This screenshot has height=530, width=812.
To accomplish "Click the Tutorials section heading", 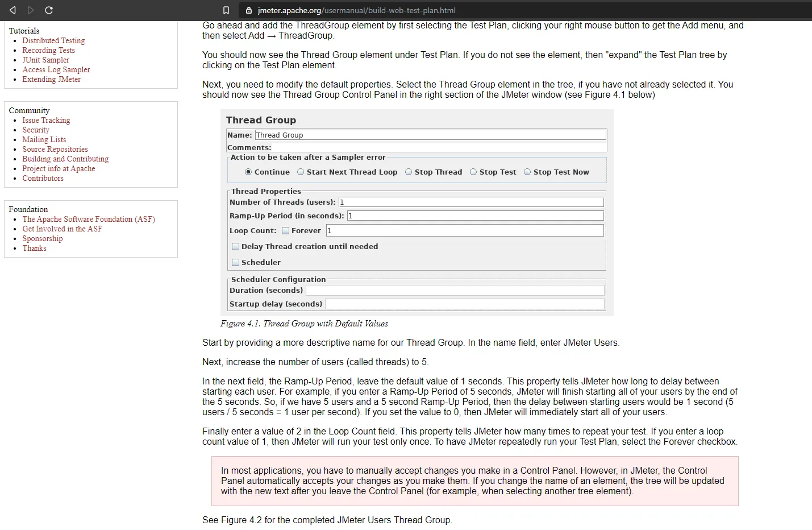I will click(x=24, y=31).
